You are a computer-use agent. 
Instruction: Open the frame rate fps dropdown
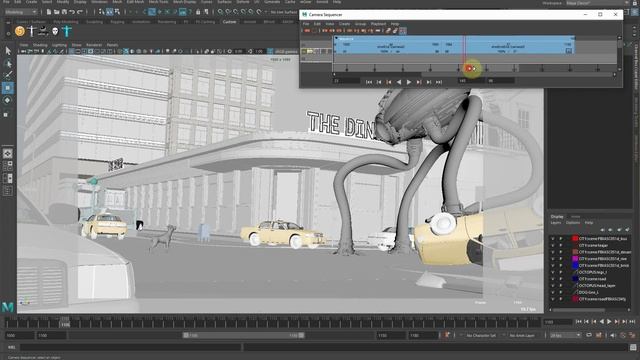point(565,336)
